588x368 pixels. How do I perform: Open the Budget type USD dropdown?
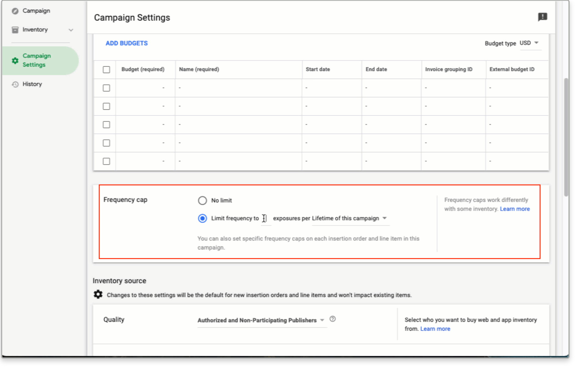point(530,43)
